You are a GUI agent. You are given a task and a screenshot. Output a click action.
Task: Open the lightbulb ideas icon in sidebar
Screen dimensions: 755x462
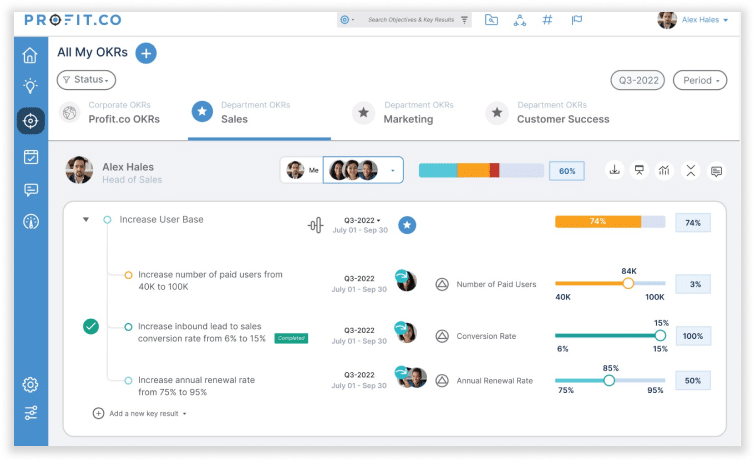[30, 86]
